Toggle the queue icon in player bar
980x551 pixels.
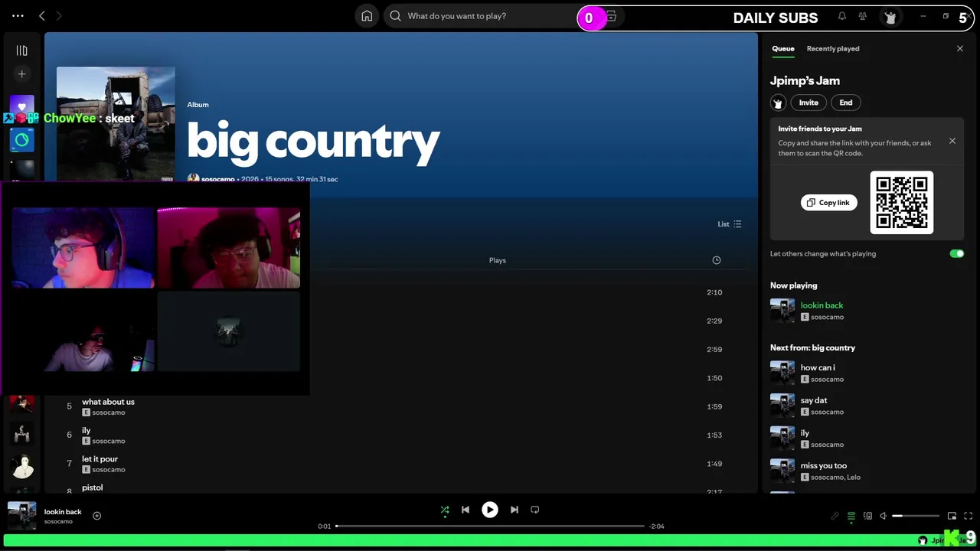tap(851, 517)
